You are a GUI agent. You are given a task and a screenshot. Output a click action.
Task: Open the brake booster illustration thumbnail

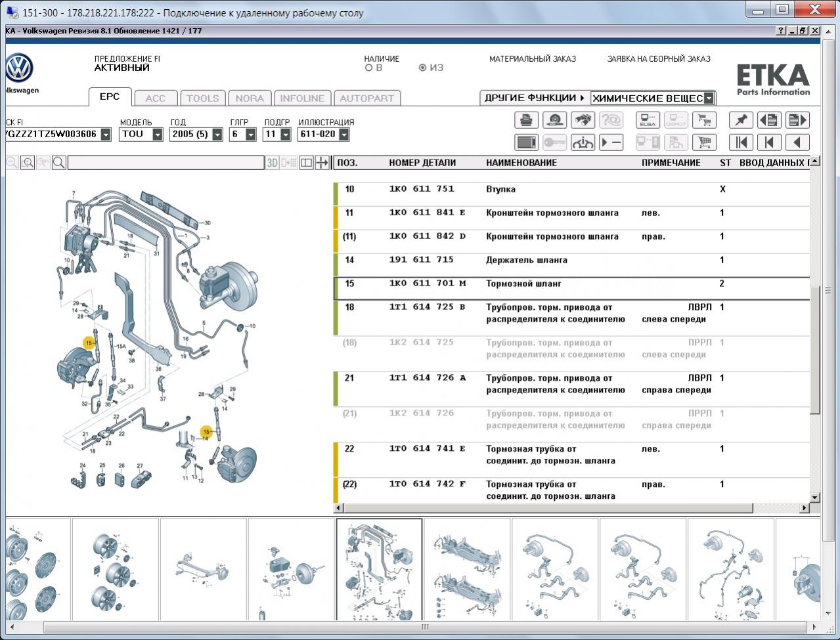pos(292,569)
